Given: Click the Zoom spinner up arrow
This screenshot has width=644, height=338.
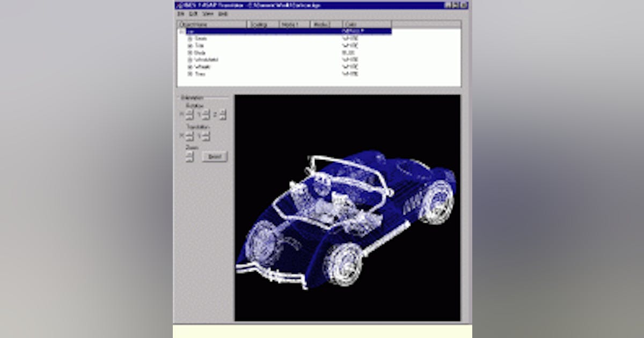Looking at the screenshot, I should (189, 154).
